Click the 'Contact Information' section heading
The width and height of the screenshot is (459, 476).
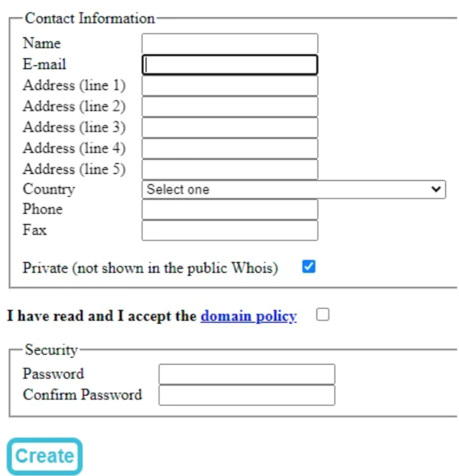click(x=90, y=18)
